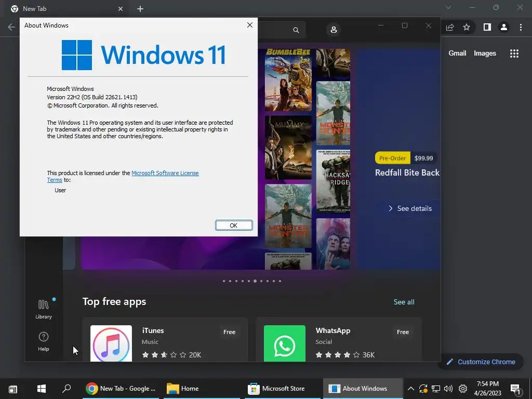Select the Hacksaw Ridge movie poster
This screenshot has width=532, height=399.
(333, 181)
